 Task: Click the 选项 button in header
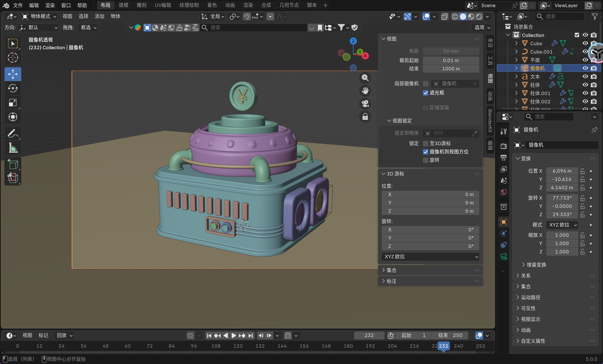click(482, 27)
